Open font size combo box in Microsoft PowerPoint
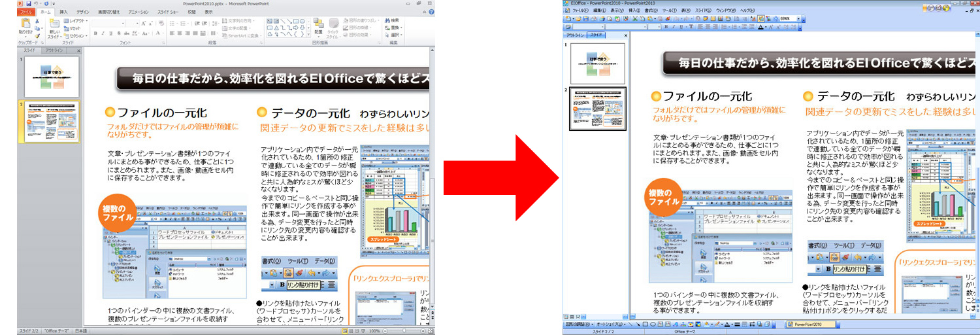The image size is (980, 335). coord(132,24)
